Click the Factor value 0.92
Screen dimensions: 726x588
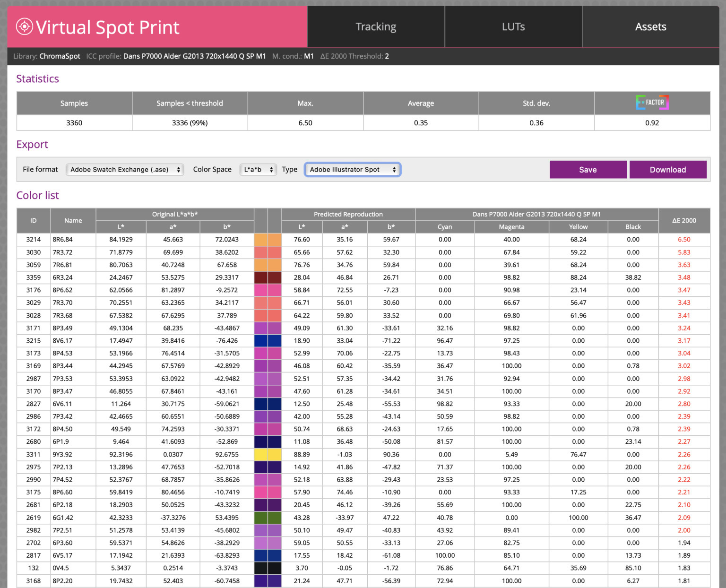click(652, 123)
